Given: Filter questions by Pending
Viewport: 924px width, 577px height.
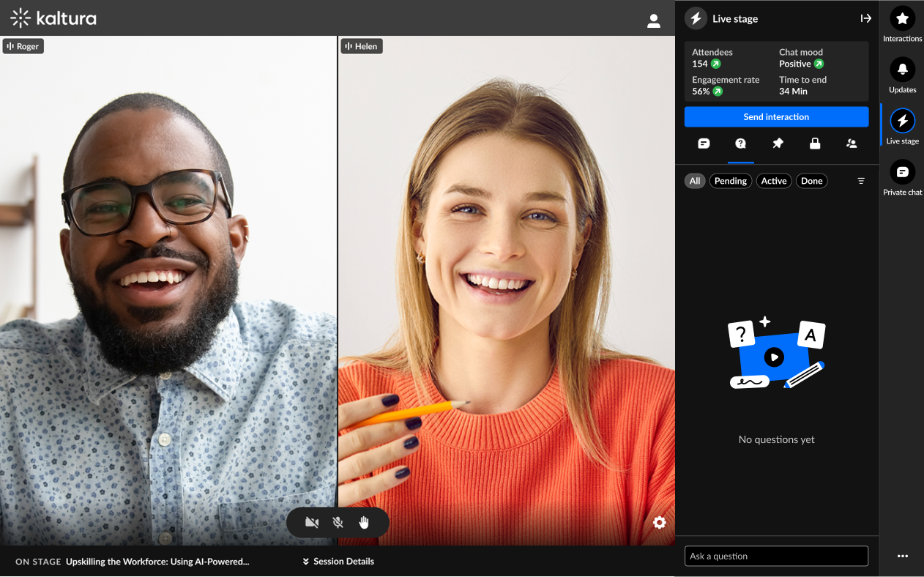Looking at the screenshot, I should (731, 181).
